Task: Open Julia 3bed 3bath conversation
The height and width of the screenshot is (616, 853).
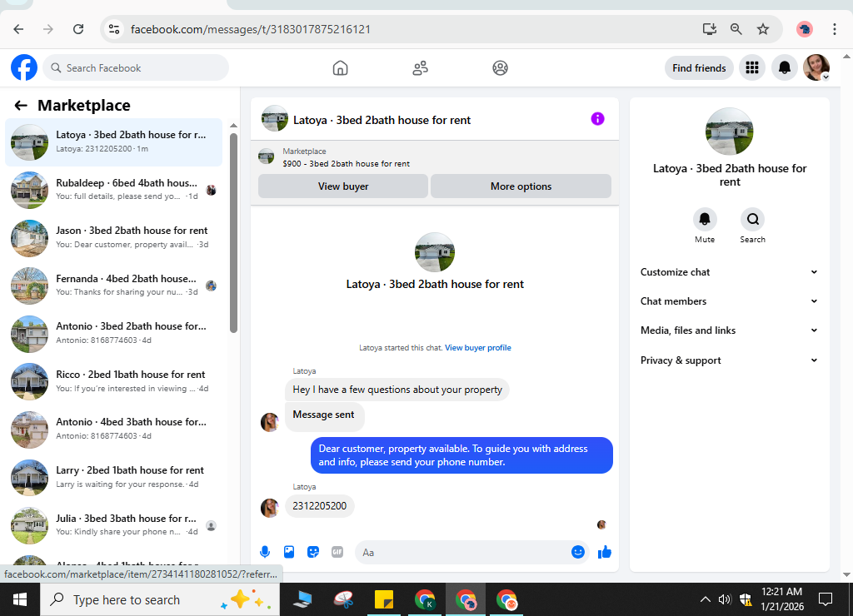Action: [113, 524]
